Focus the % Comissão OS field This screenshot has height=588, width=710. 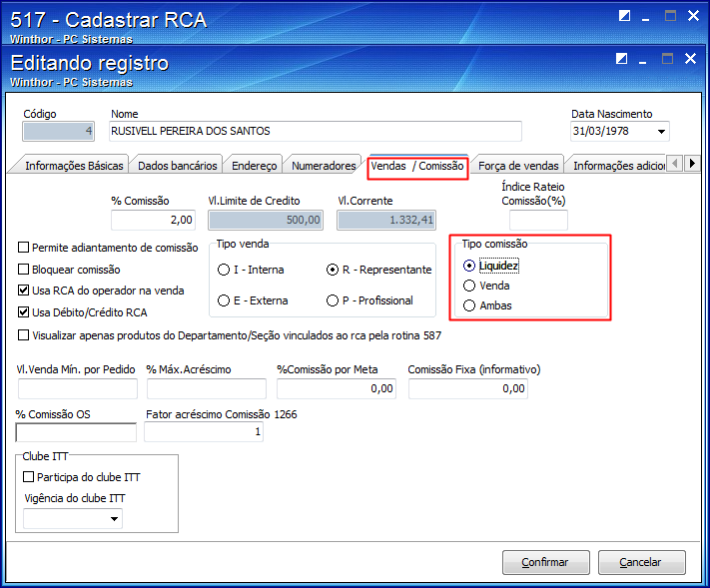coord(76,432)
